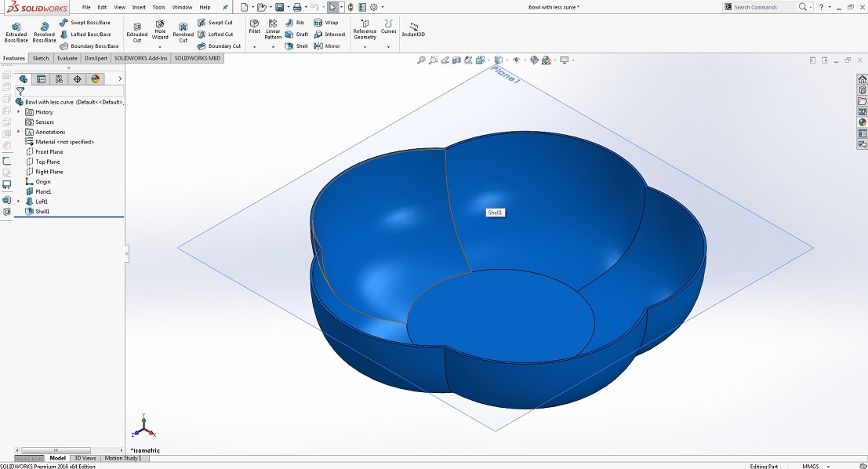Open the Linear Pattern dropdown arrow
The image size is (868, 469).
pos(273,47)
